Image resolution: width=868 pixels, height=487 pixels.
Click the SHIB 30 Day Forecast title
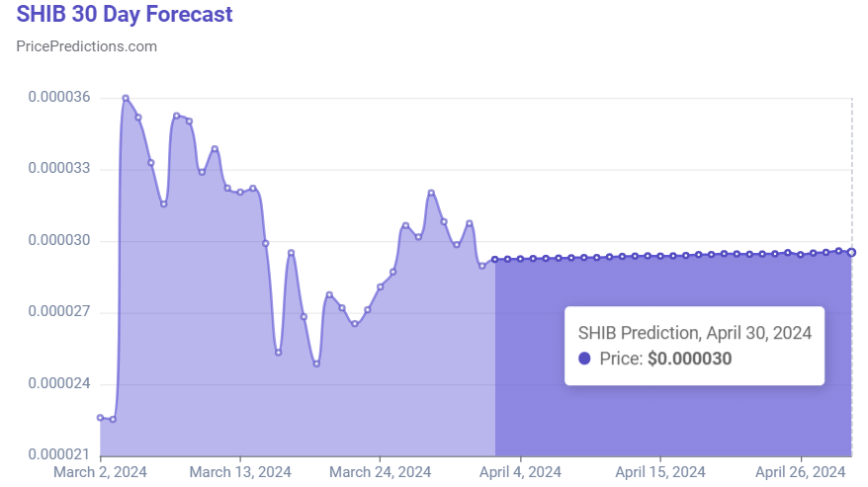point(125,15)
